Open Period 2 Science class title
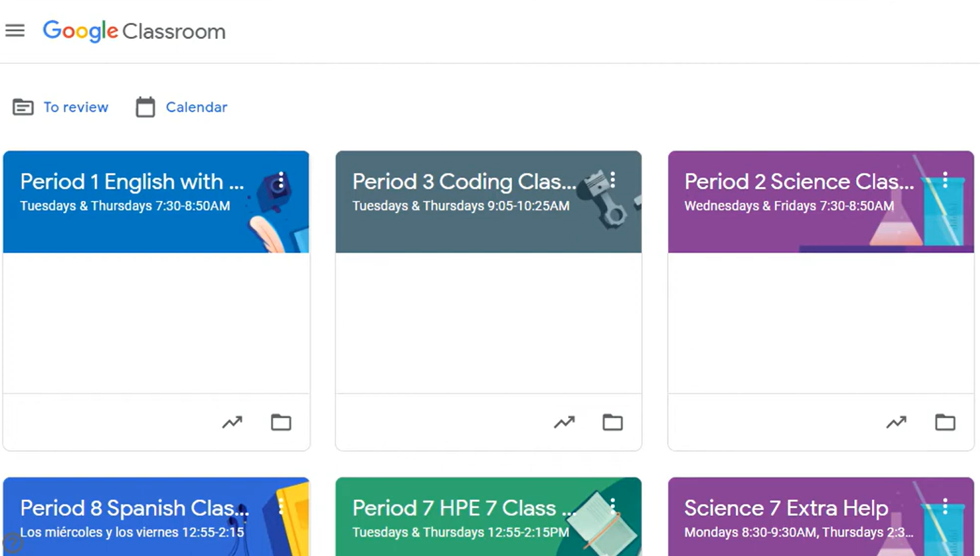 click(799, 181)
